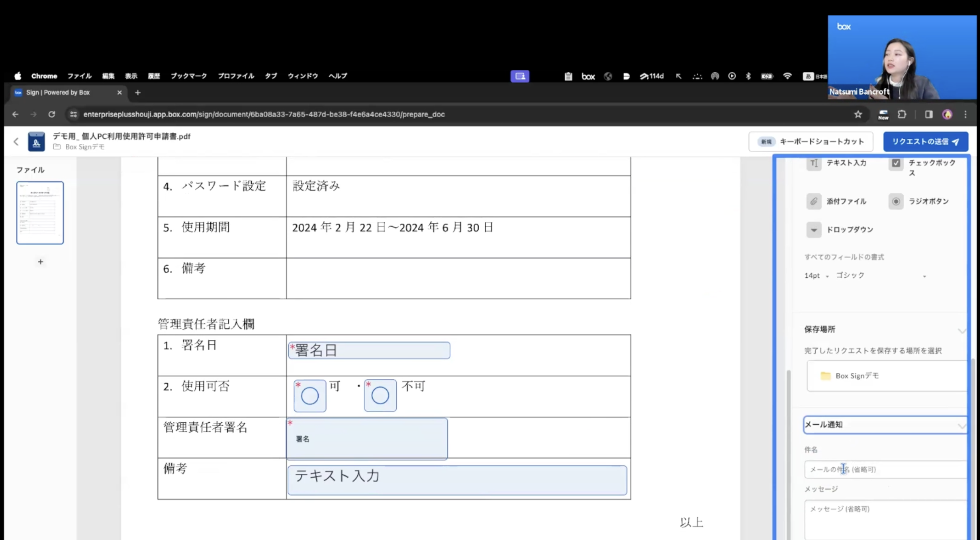Add a file with the plus icon in sidebar
Viewport: 980px width, 540px height.
pos(40,262)
